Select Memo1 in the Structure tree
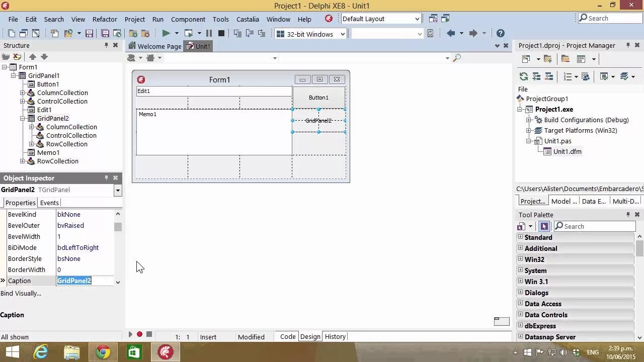 48,152
